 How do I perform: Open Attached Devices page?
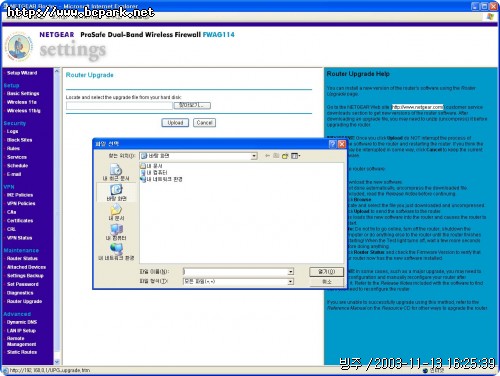(26, 267)
